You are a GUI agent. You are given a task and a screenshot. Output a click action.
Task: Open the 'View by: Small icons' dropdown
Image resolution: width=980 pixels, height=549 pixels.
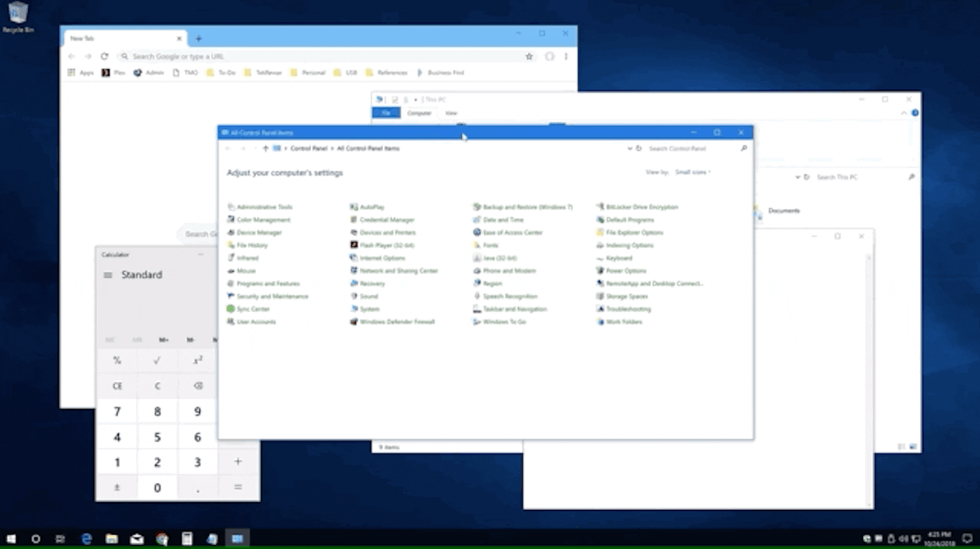tap(691, 172)
